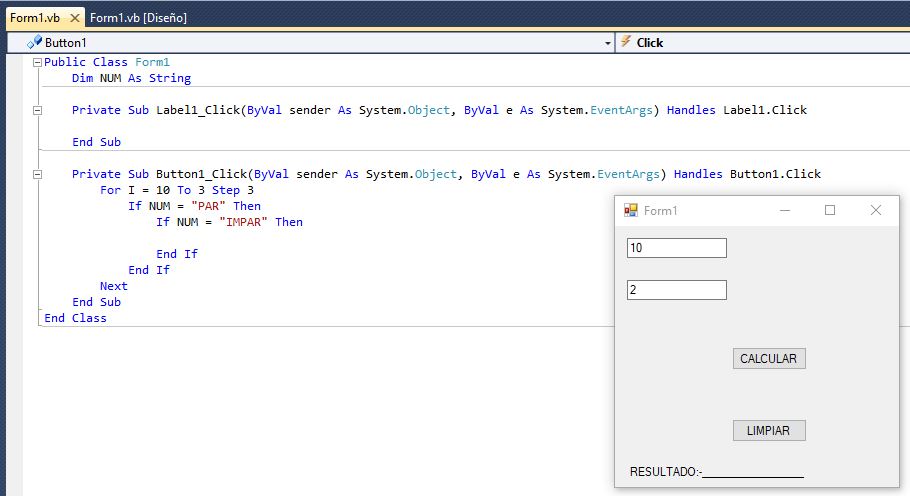This screenshot has height=496, width=910.
Task: Open the Click event combo box
Action: tap(760, 42)
